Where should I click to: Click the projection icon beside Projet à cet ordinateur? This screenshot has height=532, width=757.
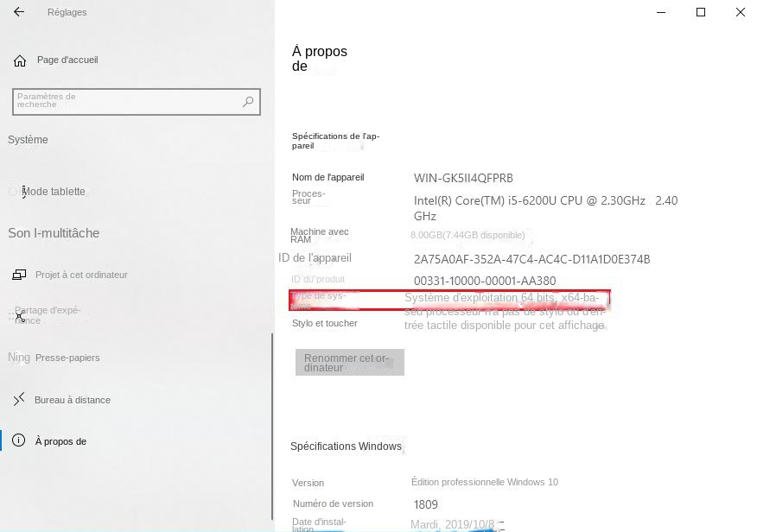[21, 274]
